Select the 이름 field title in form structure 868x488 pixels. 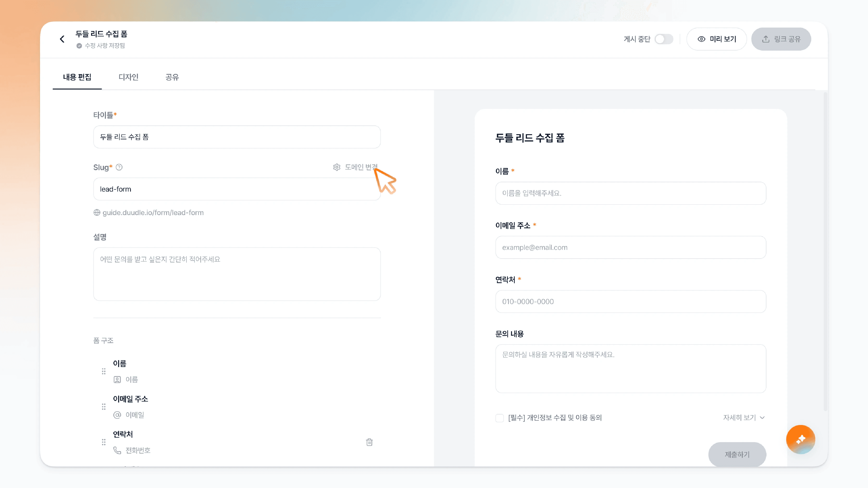click(x=120, y=363)
